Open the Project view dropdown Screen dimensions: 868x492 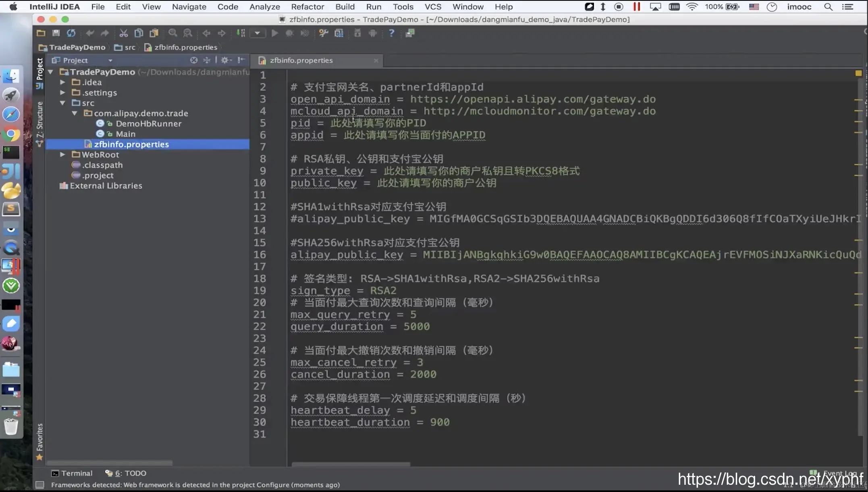pos(110,60)
